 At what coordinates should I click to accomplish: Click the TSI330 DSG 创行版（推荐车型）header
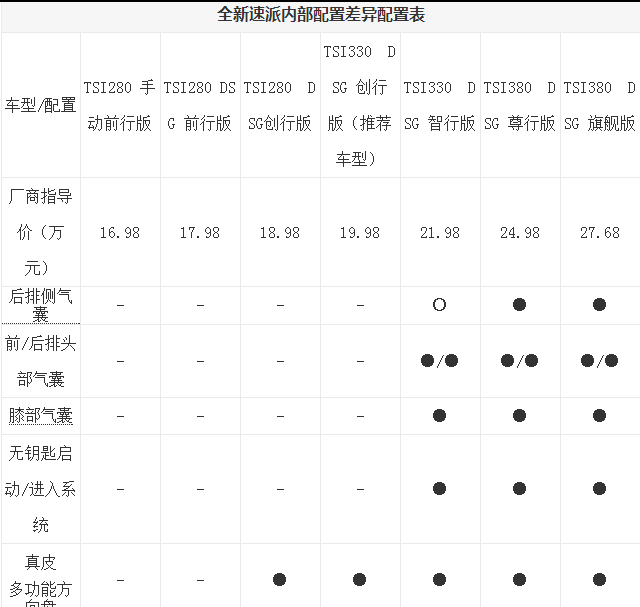[x=360, y=105]
